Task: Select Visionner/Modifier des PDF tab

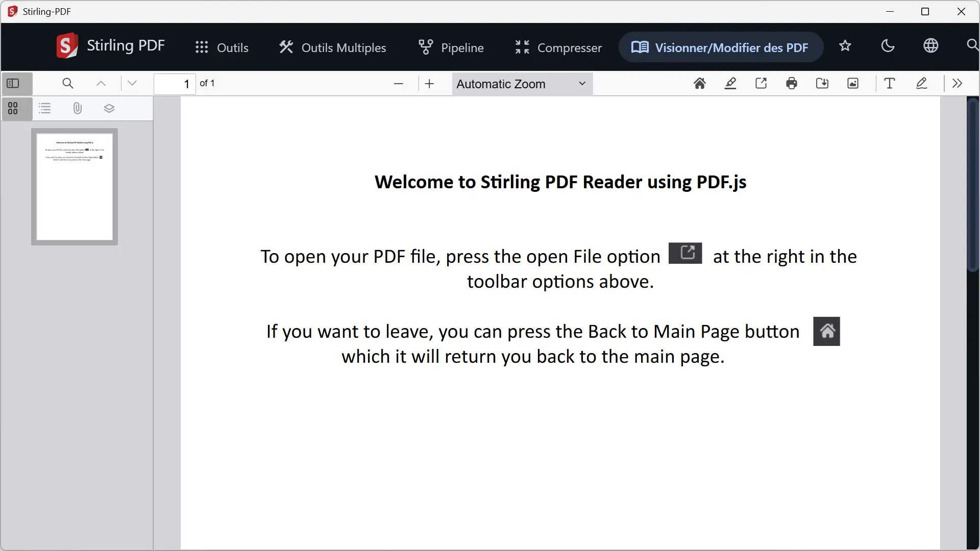Action: [x=721, y=47]
